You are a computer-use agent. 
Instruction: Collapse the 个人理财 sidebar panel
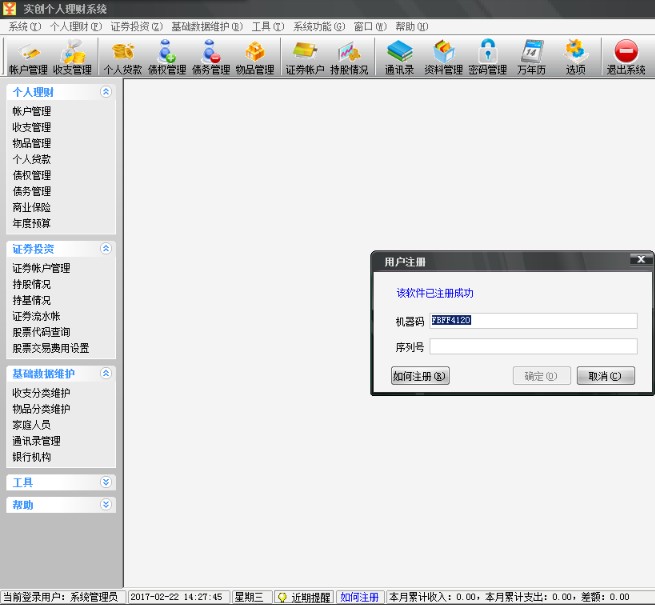[106, 92]
